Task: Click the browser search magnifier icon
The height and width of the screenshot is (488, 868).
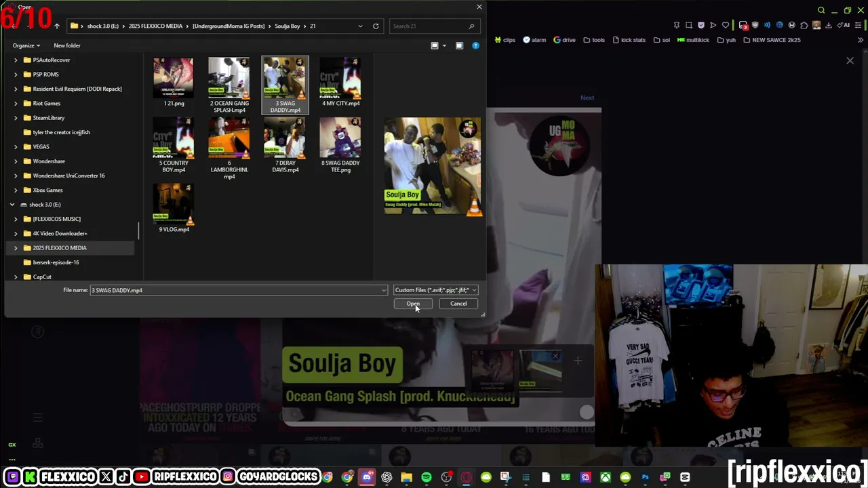Action: [x=821, y=11]
